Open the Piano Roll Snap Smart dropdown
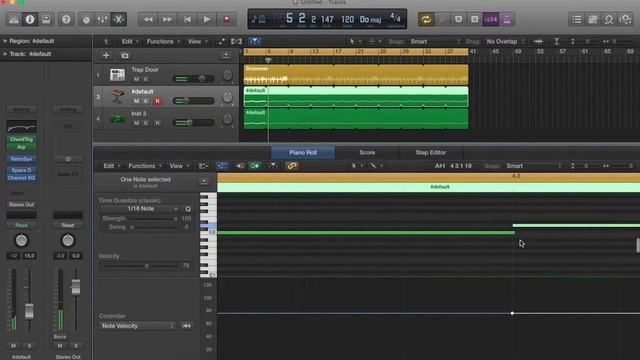Viewport: 640px width, 360px height. tap(533, 166)
